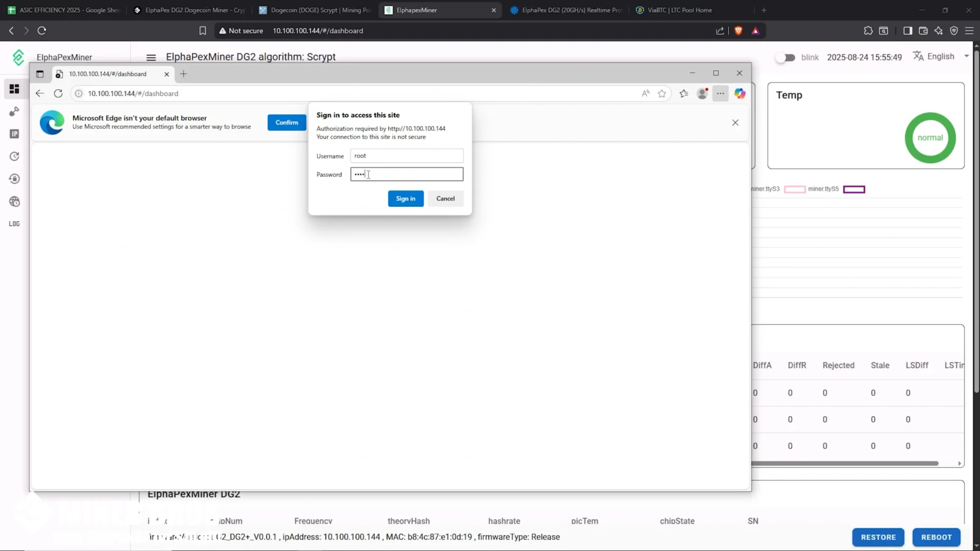Open the LOG section in sidebar
This screenshot has width=980, height=551.
click(14, 223)
